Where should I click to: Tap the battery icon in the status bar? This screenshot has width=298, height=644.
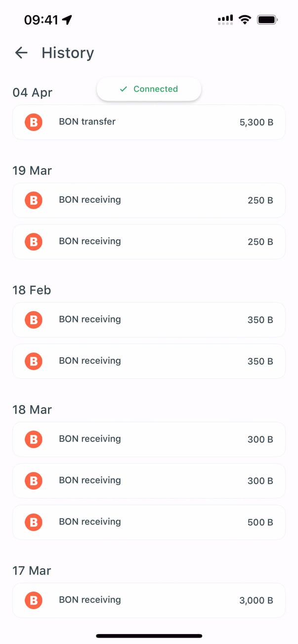[267, 20]
